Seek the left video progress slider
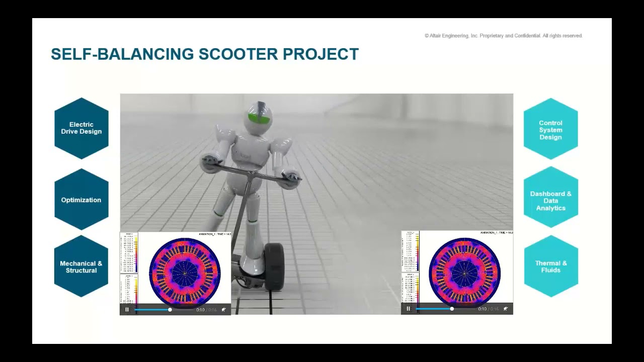644x362 pixels. 164,310
